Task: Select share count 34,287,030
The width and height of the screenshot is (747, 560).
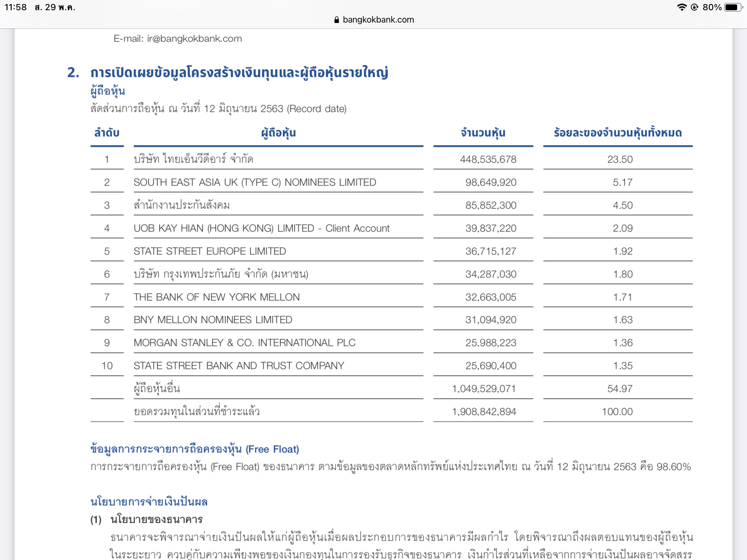Action: point(491,274)
